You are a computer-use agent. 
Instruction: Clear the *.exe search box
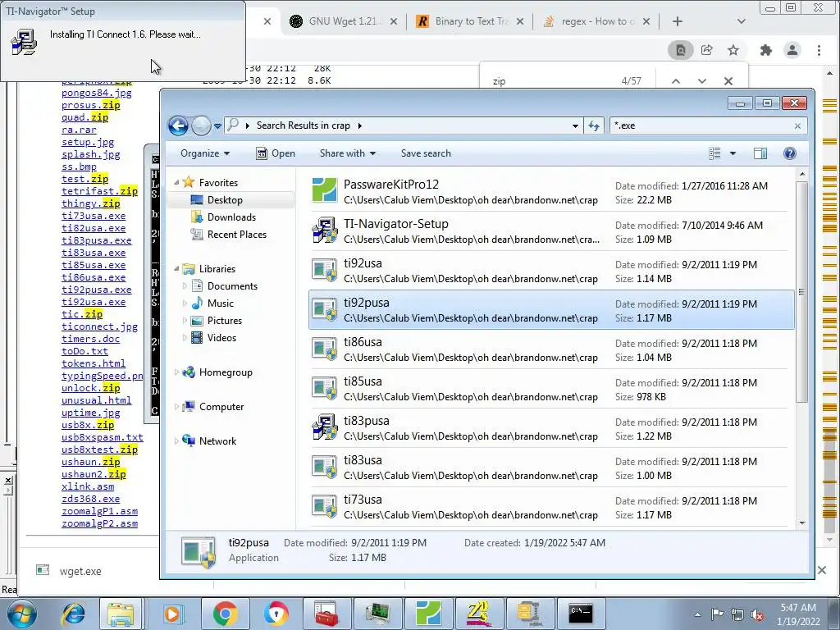pos(797,126)
